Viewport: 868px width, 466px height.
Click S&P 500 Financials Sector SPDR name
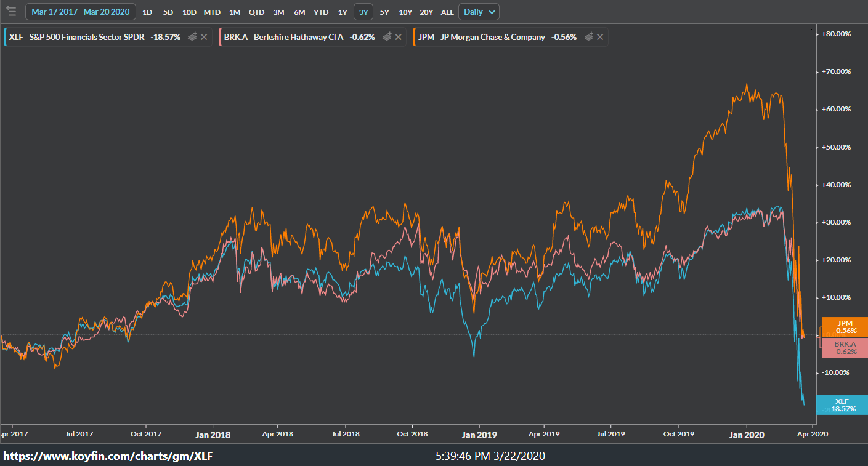[87, 37]
